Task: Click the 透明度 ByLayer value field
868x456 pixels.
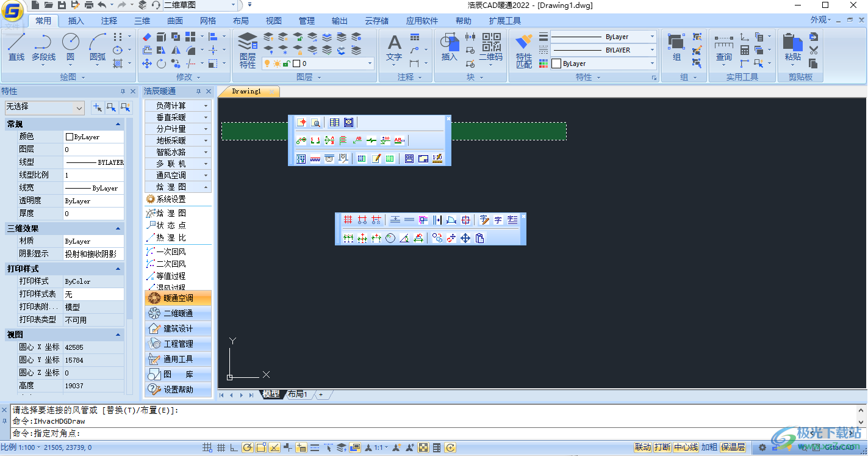Action: pos(94,201)
